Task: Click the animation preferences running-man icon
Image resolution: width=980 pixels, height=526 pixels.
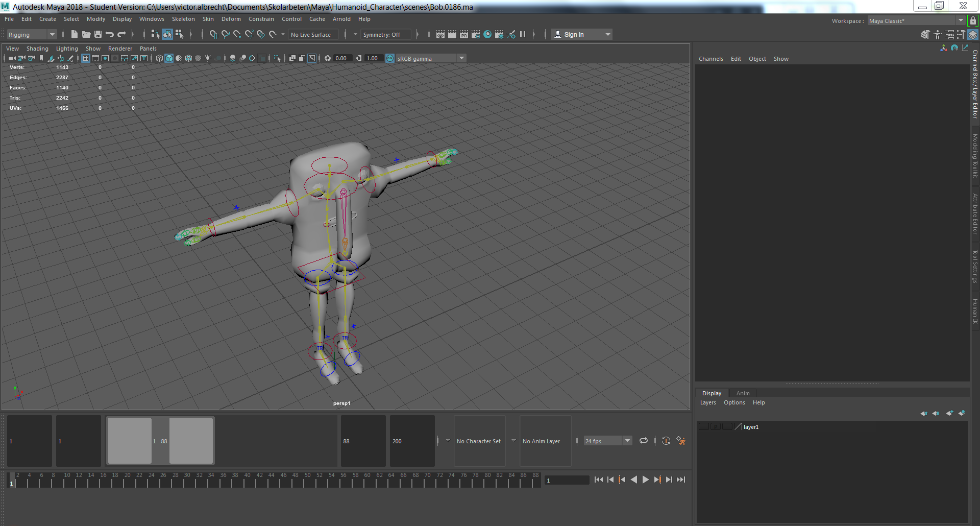Action: (x=681, y=440)
